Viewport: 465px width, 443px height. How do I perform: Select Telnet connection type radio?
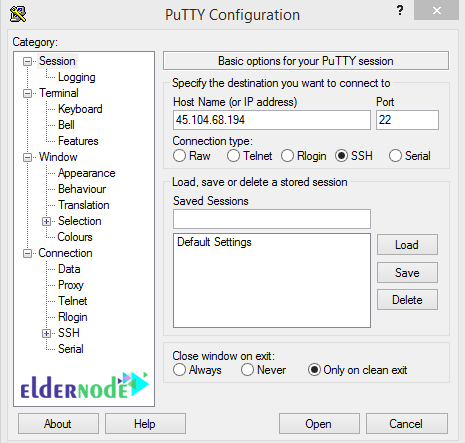[x=233, y=156]
